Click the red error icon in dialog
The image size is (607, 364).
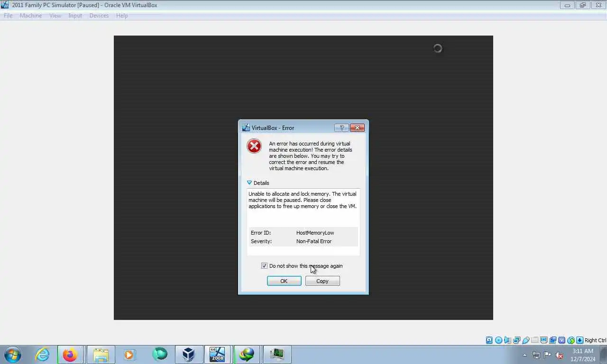coord(254,146)
